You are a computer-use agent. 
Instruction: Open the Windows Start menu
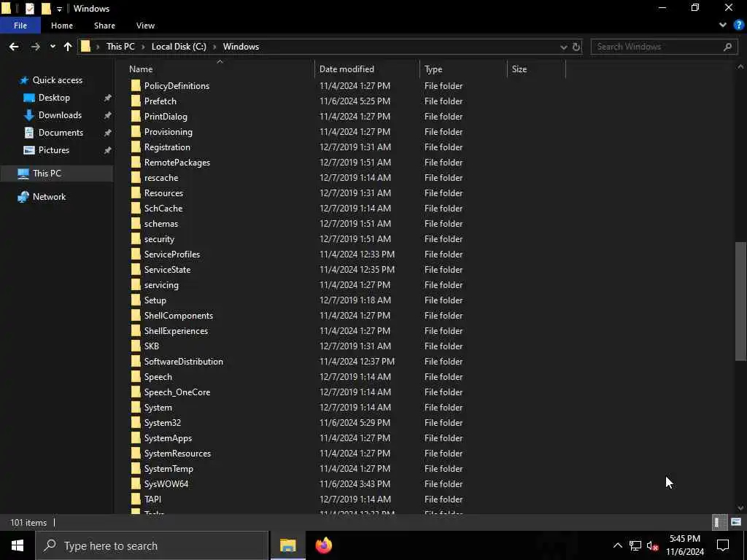point(18,545)
